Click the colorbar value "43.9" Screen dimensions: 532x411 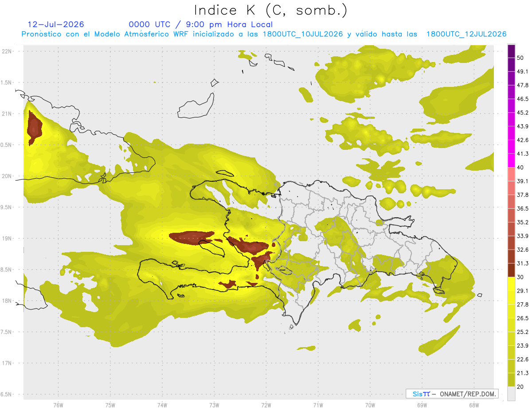[523, 126]
